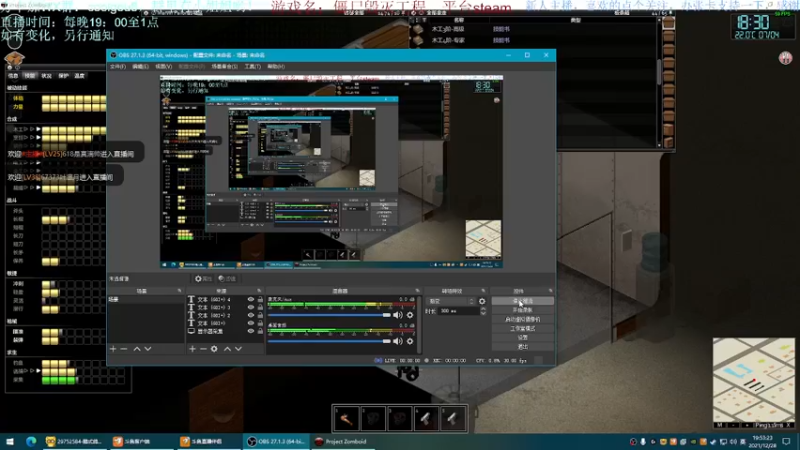
Task: Step the transition duration value up or down
Action: 483,311
